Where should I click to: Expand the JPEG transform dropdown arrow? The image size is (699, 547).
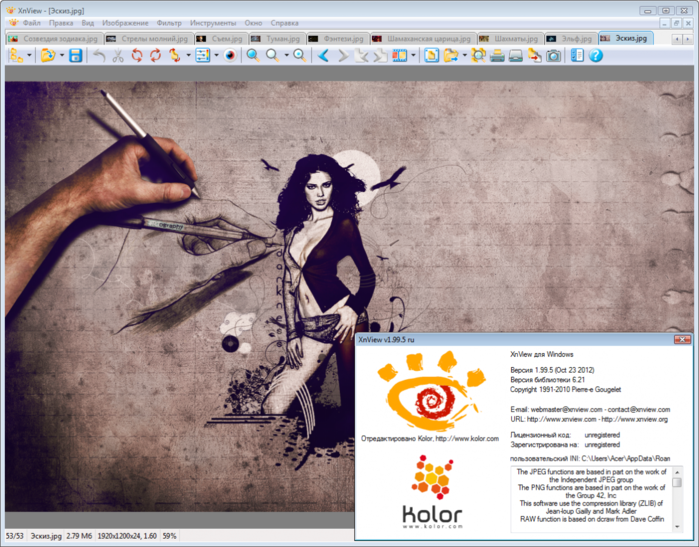click(188, 56)
